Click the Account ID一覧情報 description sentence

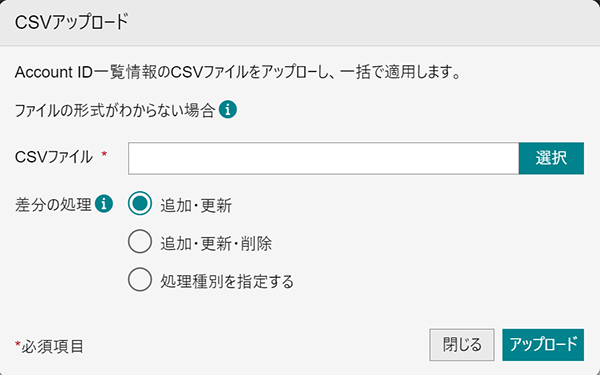point(238,72)
